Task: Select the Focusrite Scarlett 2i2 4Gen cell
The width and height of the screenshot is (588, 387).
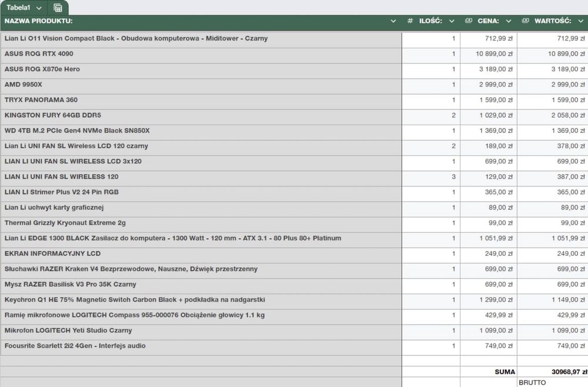Action: click(x=201, y=346)
